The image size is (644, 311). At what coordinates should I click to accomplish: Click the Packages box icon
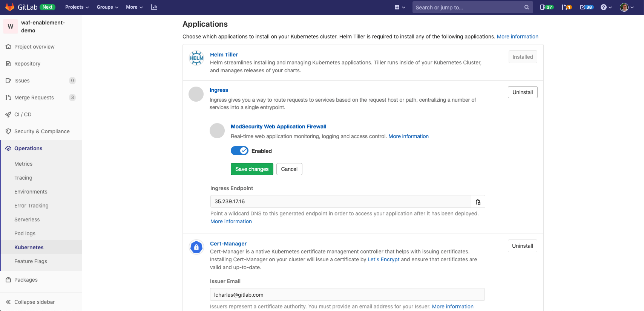pos(8,280)
